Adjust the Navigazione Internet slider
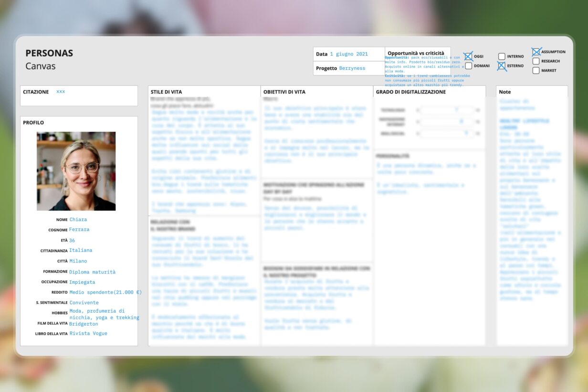The image size is (588, 392). pyautogui.click(x=447, y=122)
